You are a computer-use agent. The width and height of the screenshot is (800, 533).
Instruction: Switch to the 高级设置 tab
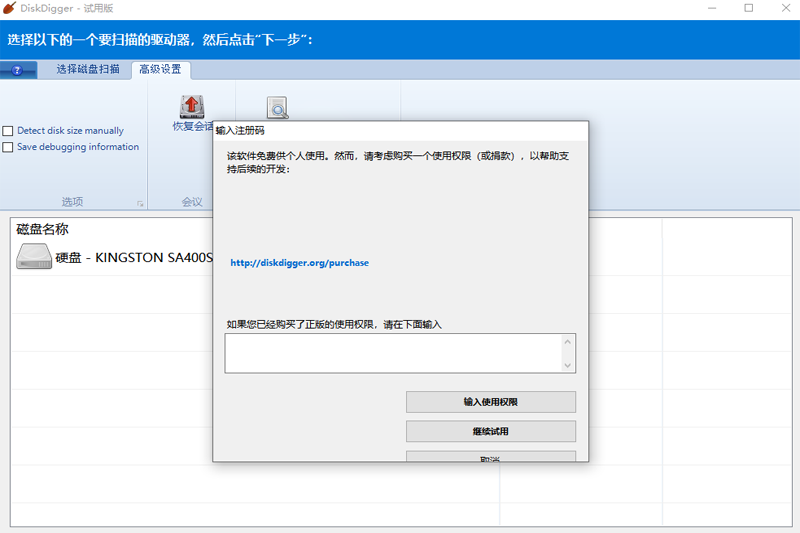161,69
